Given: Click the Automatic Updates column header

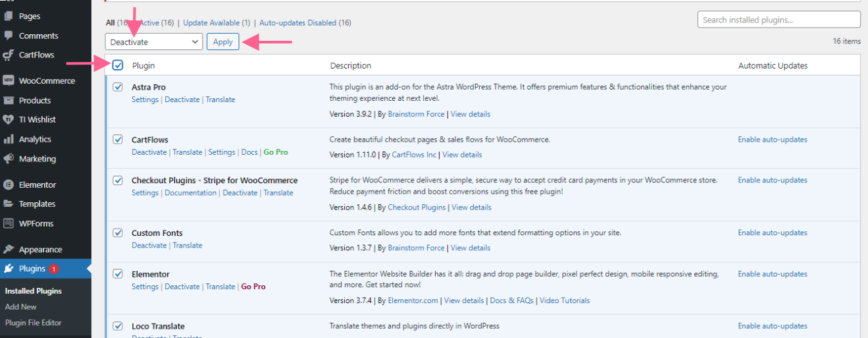Looking at the screenshot, I should (773, 66).
